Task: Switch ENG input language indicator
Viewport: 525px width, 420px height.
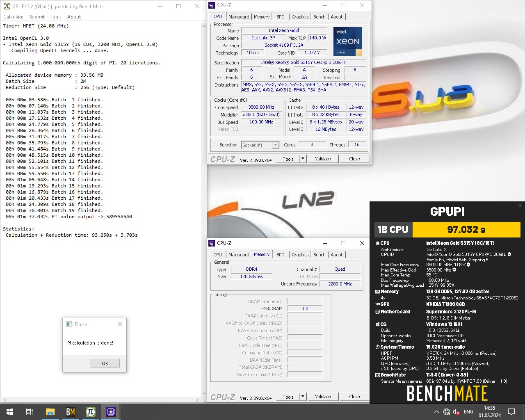Action: [x=468, y=412]
